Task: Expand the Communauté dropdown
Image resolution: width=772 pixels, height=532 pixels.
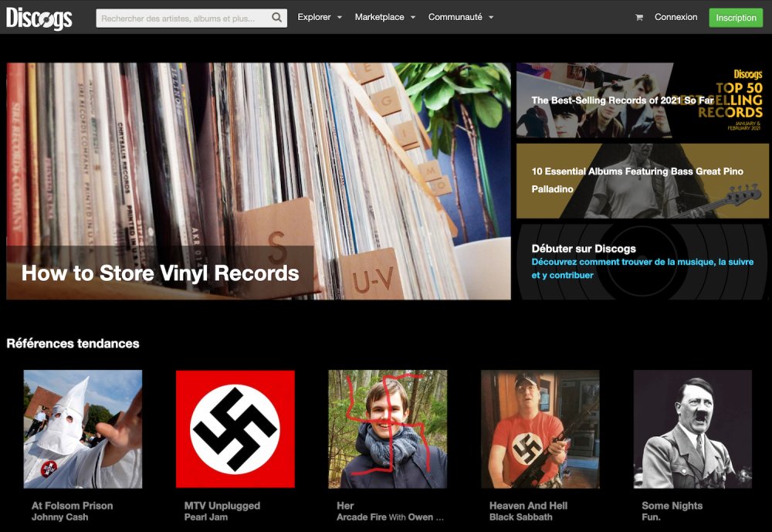Action: pos(461,17)
